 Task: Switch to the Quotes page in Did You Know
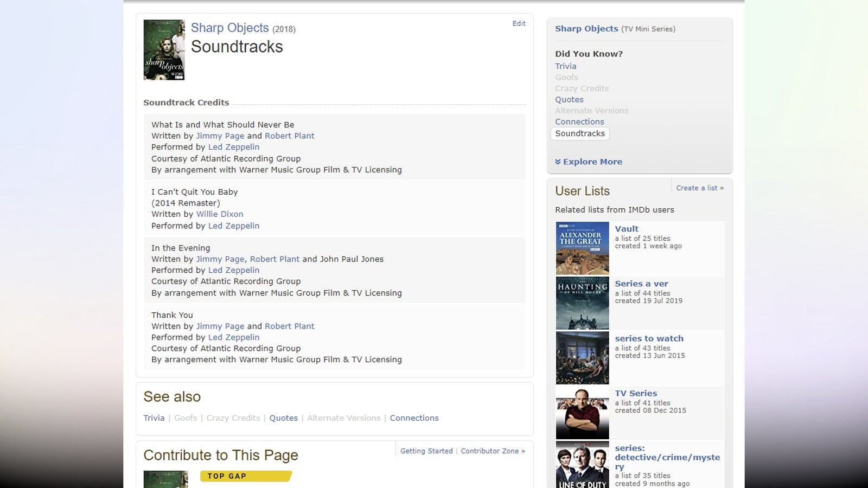click(x=569, y=99)
